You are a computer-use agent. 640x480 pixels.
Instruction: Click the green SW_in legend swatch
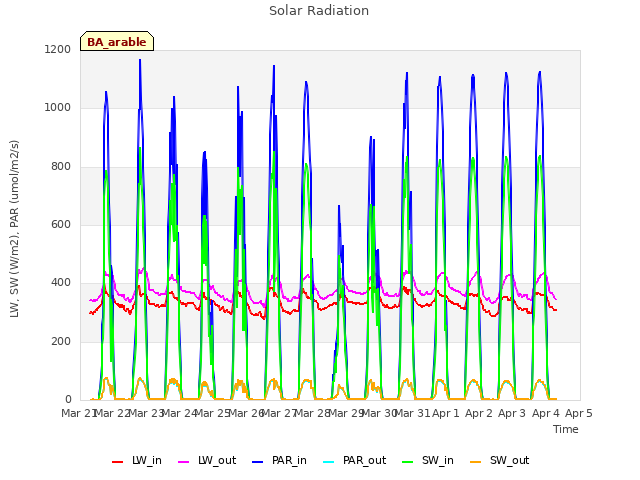click(x=408, y=462)
